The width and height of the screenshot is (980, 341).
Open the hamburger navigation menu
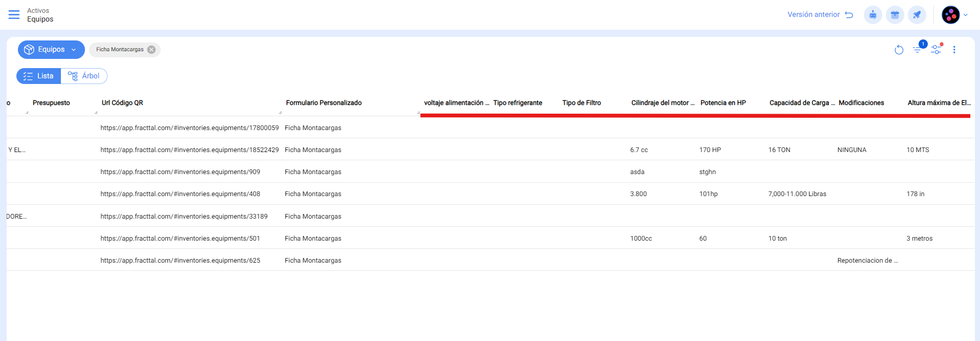tap(14, 15)
